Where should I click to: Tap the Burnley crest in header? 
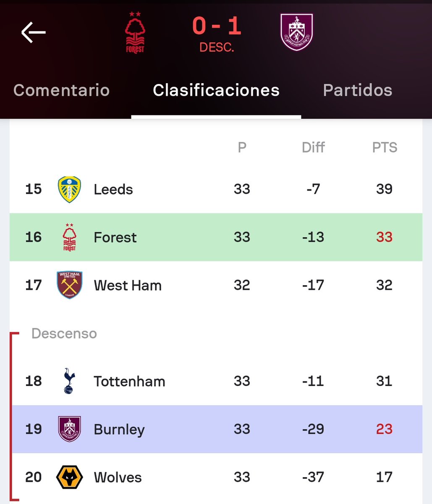click(x=296, y=32)
